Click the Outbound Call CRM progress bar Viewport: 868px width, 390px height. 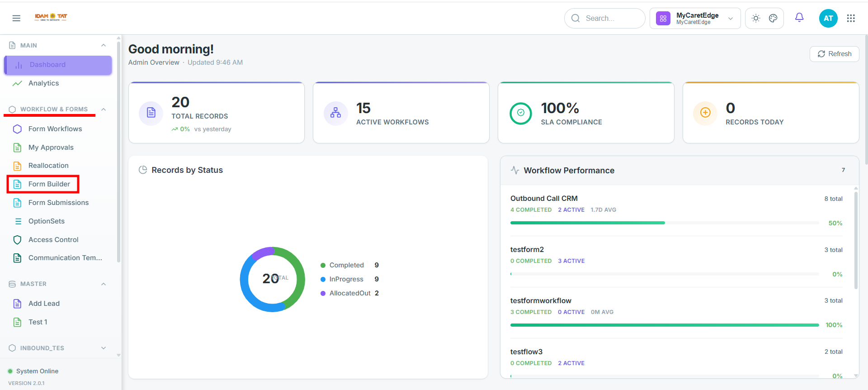coord(665,223)
